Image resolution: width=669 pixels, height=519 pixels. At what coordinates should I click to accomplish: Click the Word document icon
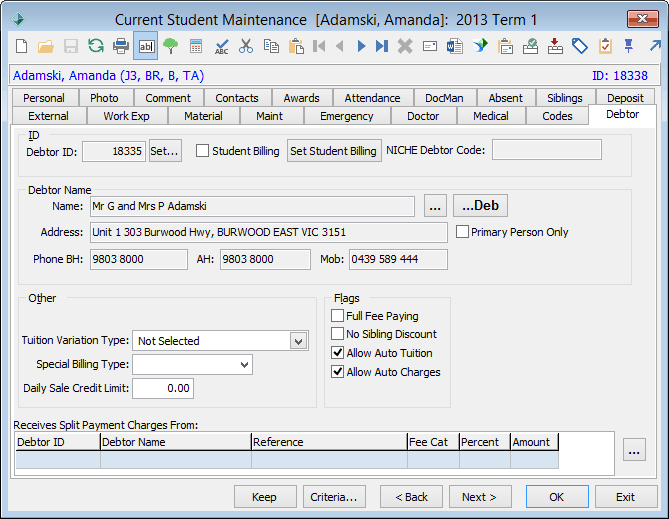click(x=455, y=46)
